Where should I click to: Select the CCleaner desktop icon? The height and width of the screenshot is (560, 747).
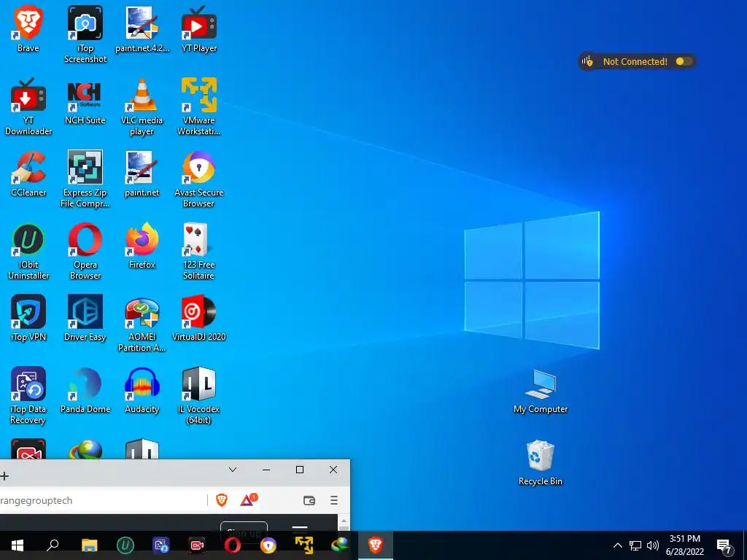28,174
